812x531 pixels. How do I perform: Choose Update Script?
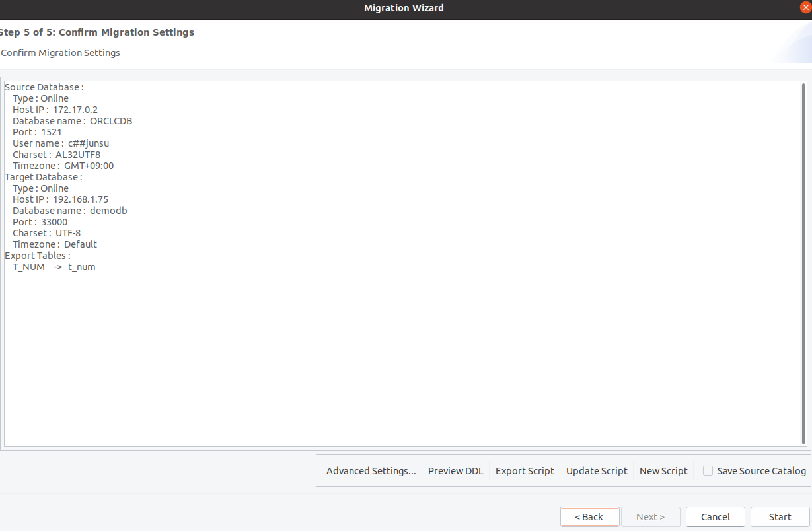(x=596, y=471)
